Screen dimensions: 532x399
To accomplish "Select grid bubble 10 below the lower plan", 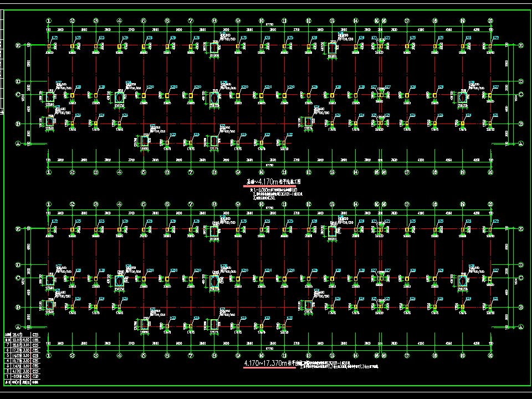I will [262, 355].
